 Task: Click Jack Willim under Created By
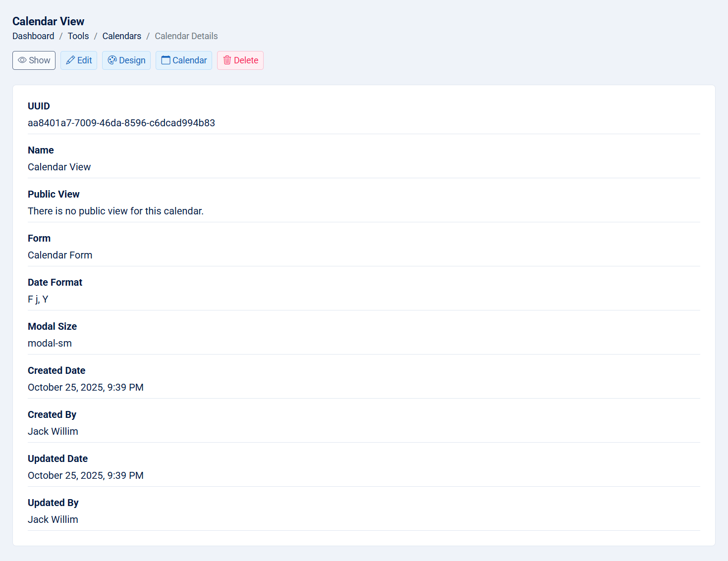(53, 431)
